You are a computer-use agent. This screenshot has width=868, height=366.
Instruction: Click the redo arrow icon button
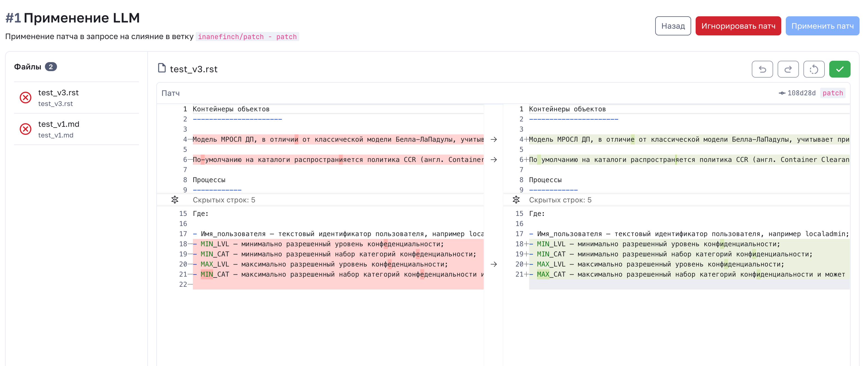788,69
